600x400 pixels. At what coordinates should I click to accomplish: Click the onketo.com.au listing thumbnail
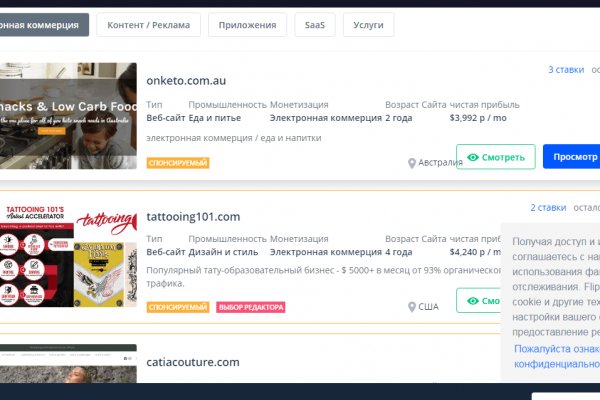tap(68, 115)
